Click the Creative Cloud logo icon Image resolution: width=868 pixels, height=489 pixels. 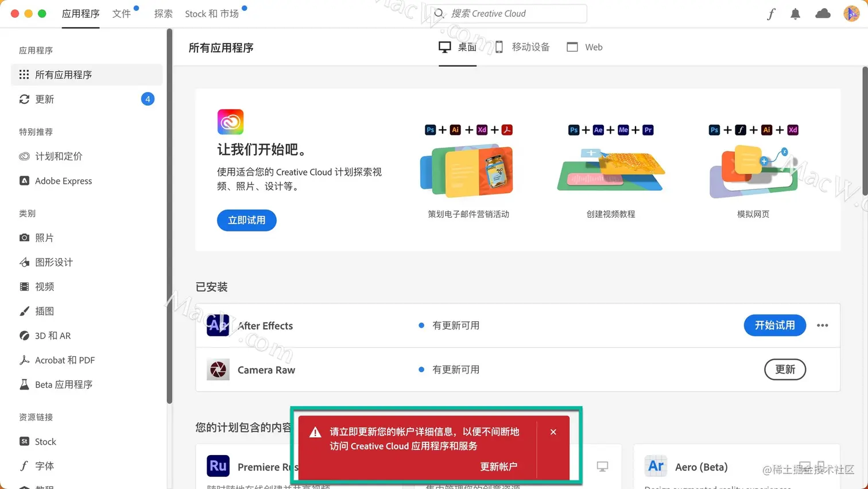coord(230,122)
